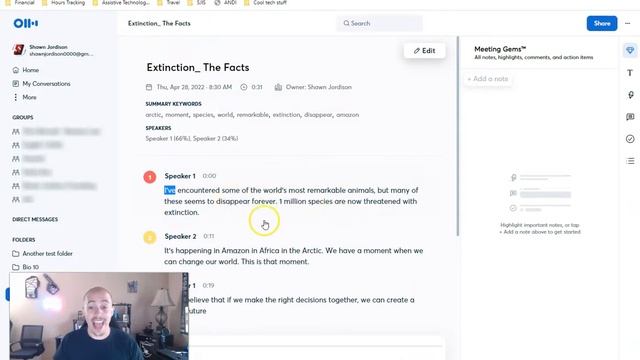Select the outline list icon
Image resolution: width=640 pixels, height=360 pixels.
click(x=630, y=161)
